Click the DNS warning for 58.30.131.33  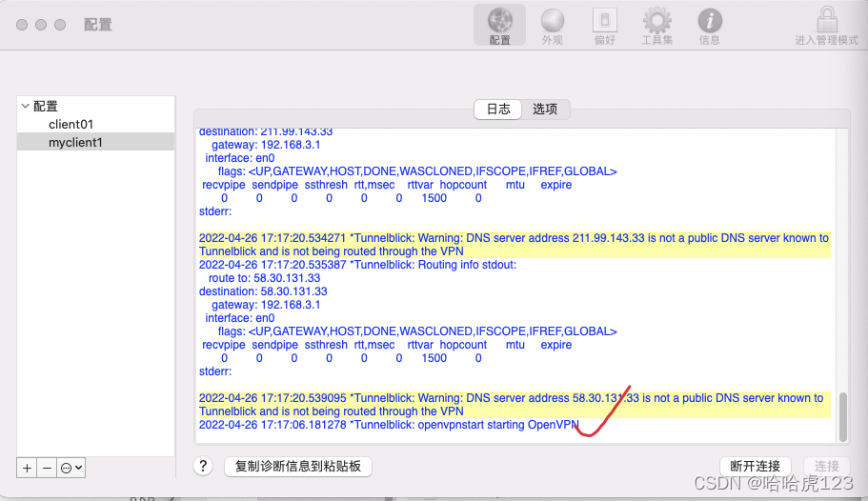click(515, 405)
